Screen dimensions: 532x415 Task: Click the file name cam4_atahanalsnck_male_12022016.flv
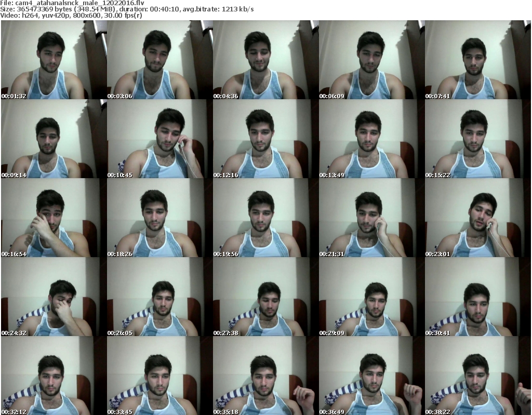pos(79,3)
